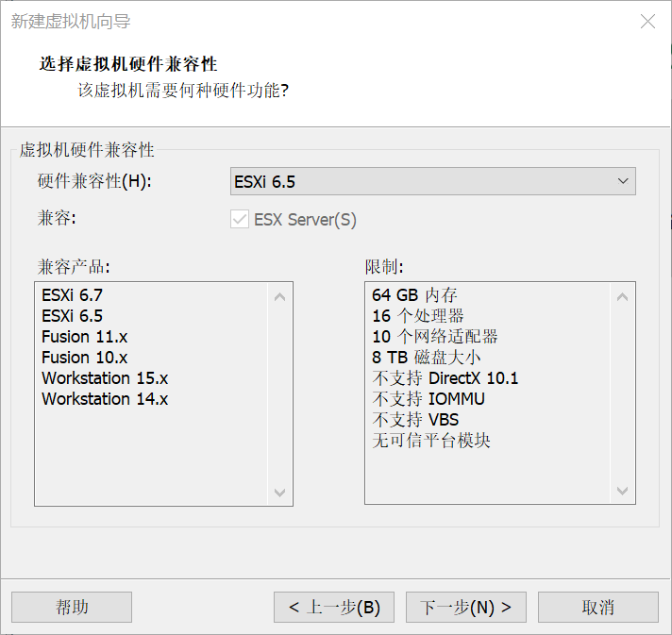The image size is (672, 635).
Task: Go back with 上一步(B) button
Action: 333,608
